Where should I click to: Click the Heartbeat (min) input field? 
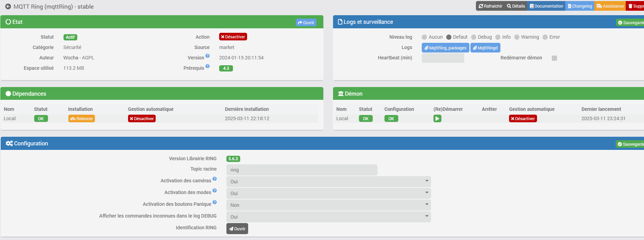[x=443, y=58]
